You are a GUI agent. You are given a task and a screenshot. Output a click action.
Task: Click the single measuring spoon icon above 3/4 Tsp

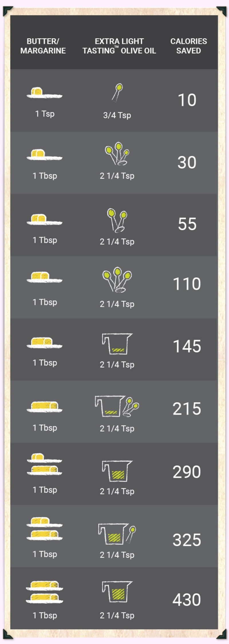coord(117,93)
